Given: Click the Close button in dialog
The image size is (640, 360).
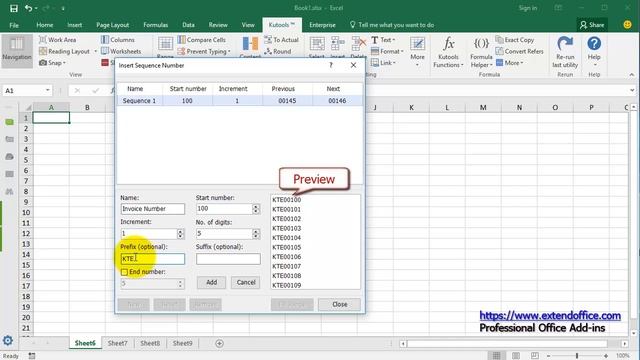Looking at the screenshot, I should pyautogui.click(x=339, y=304).
